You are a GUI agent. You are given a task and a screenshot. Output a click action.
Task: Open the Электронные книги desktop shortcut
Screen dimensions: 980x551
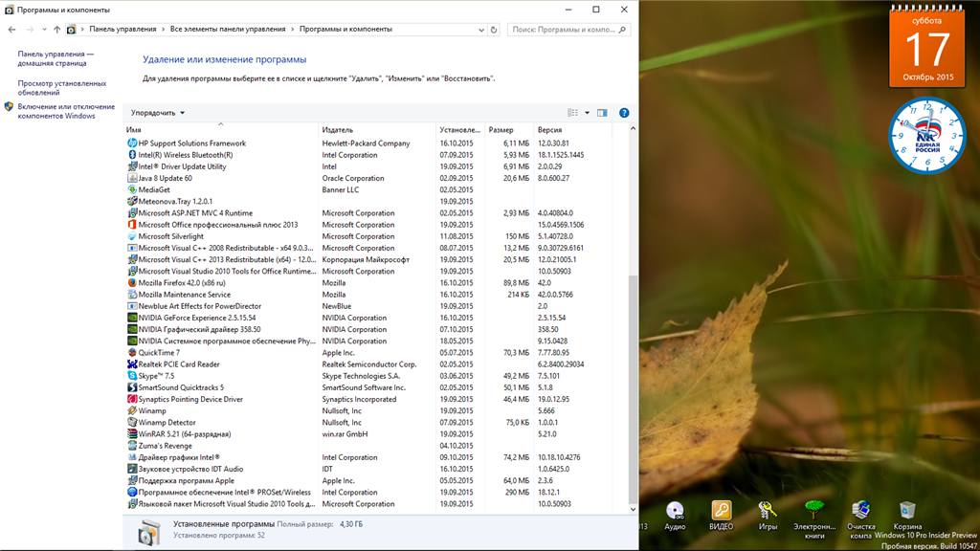point(814,519)
